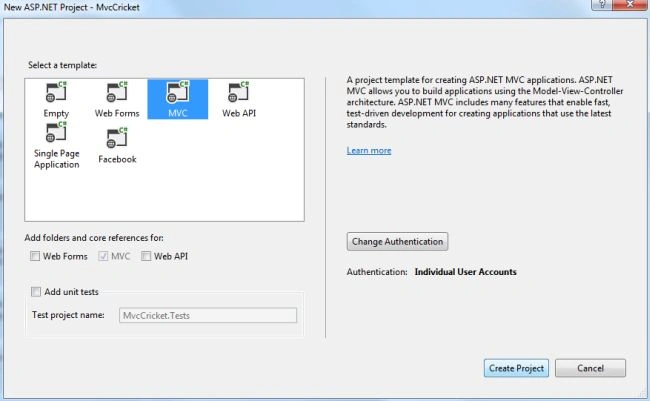Select the Empty project template icon

click(56, 92)
